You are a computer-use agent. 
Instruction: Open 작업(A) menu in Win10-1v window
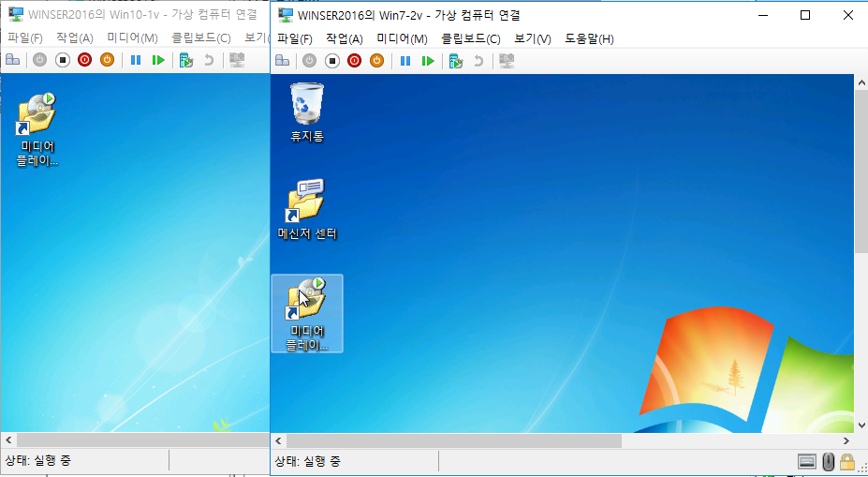(75, 38)
